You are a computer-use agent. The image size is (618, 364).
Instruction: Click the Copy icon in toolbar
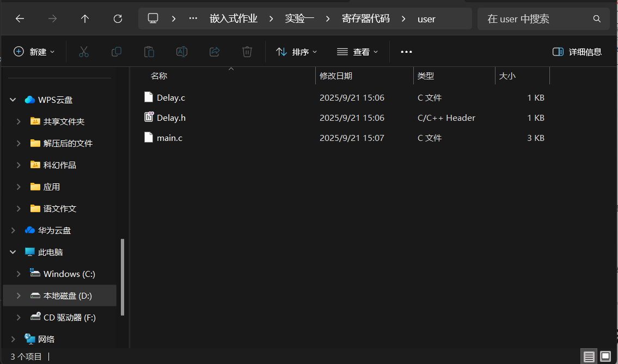coord(117,52)
